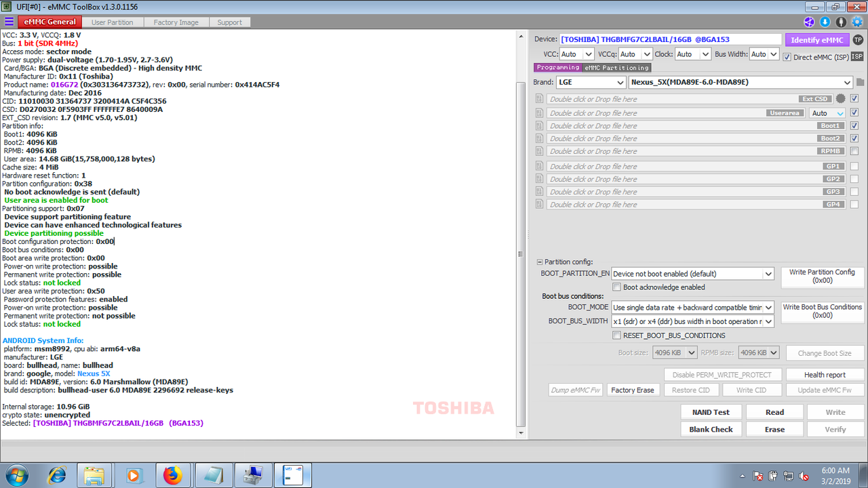The image size is (868, 488).
Task: Click the NAND Test button
Action: (x=711, y=412)
